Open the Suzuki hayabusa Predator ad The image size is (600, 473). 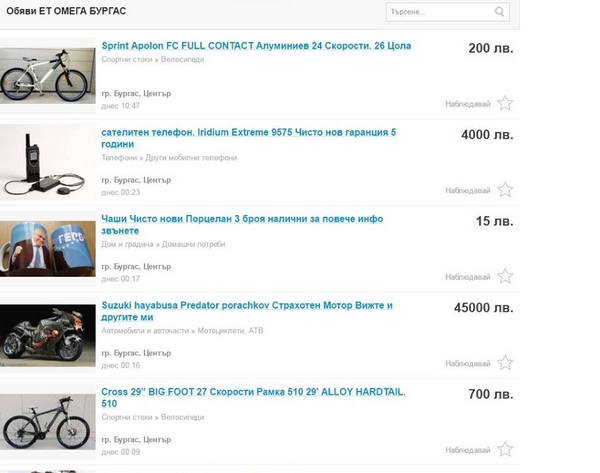coord(247,311)
